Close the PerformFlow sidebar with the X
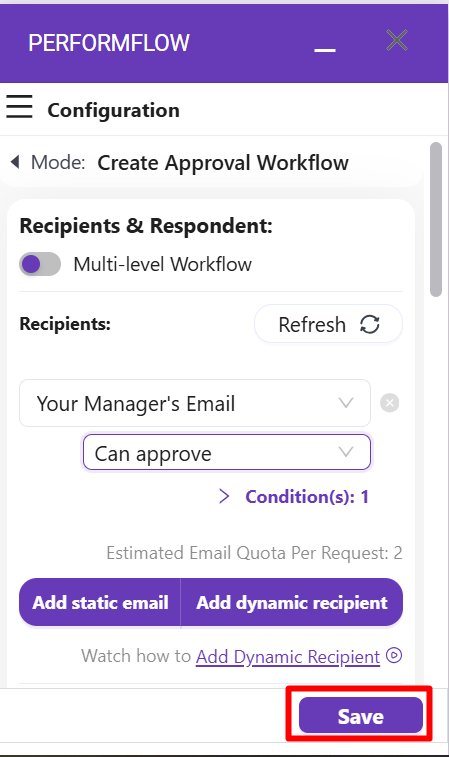This screenshot has height=757, width=449. click(397, 40)
